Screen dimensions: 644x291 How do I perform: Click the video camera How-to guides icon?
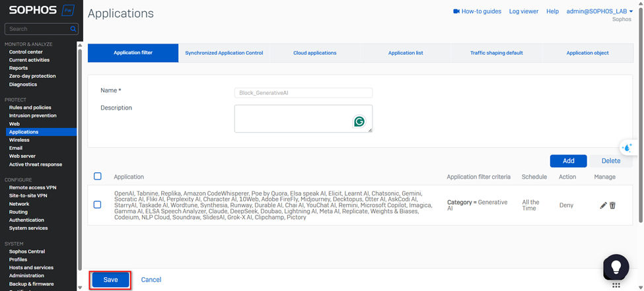(x=456, y=11)
